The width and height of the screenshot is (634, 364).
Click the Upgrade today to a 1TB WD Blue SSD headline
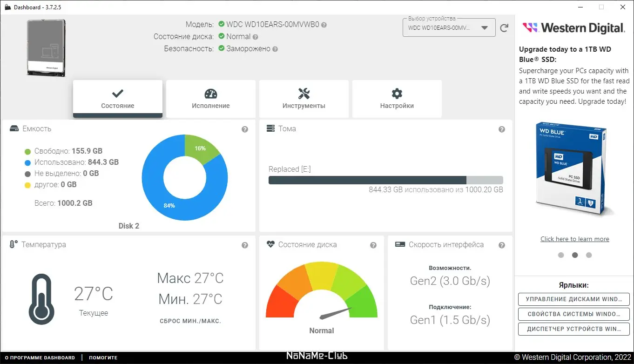(x=565, y=54)
